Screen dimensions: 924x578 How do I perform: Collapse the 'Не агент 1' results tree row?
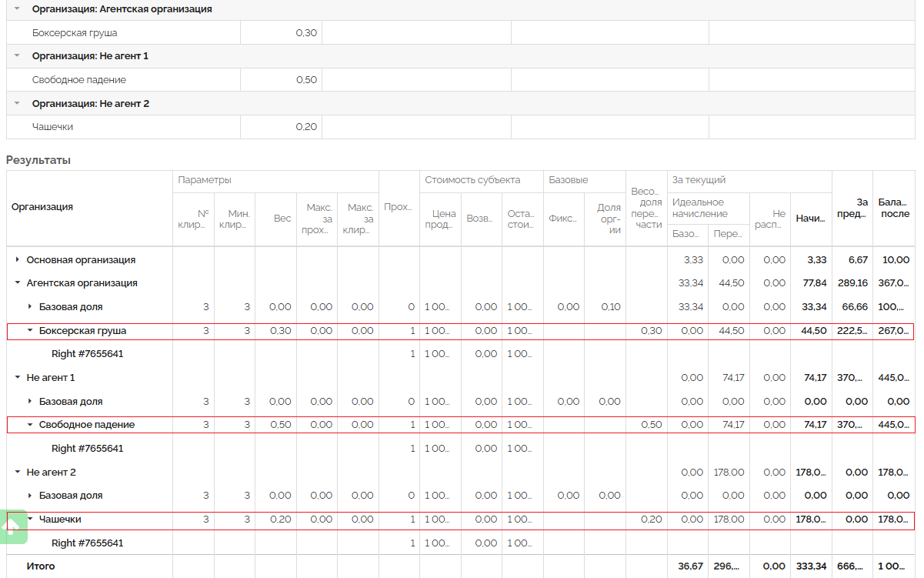pos(18,378)
